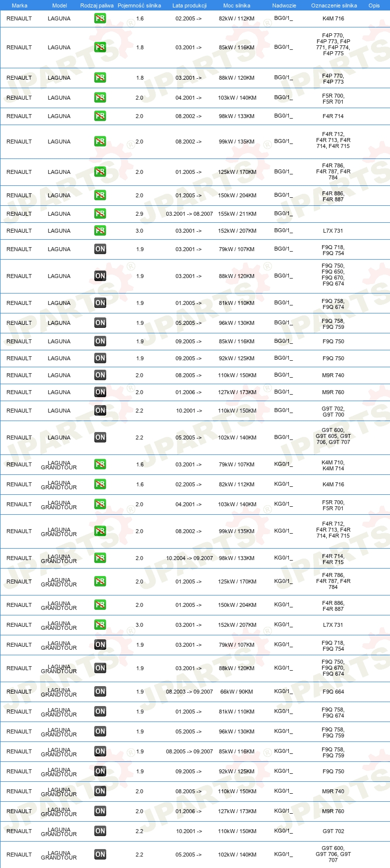Click the Nadwozie column header
390x868 pixels.
[x=284, y=5]
